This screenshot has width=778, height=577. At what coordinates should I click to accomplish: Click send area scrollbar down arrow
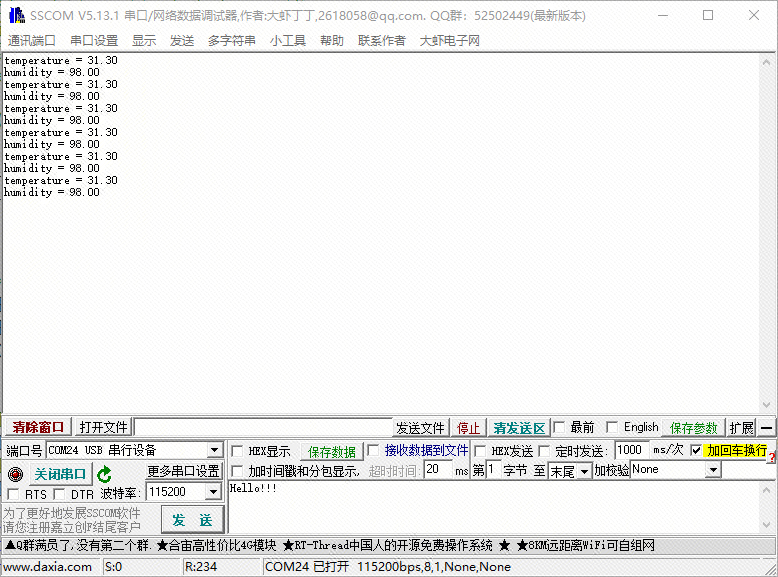(766, 525)
